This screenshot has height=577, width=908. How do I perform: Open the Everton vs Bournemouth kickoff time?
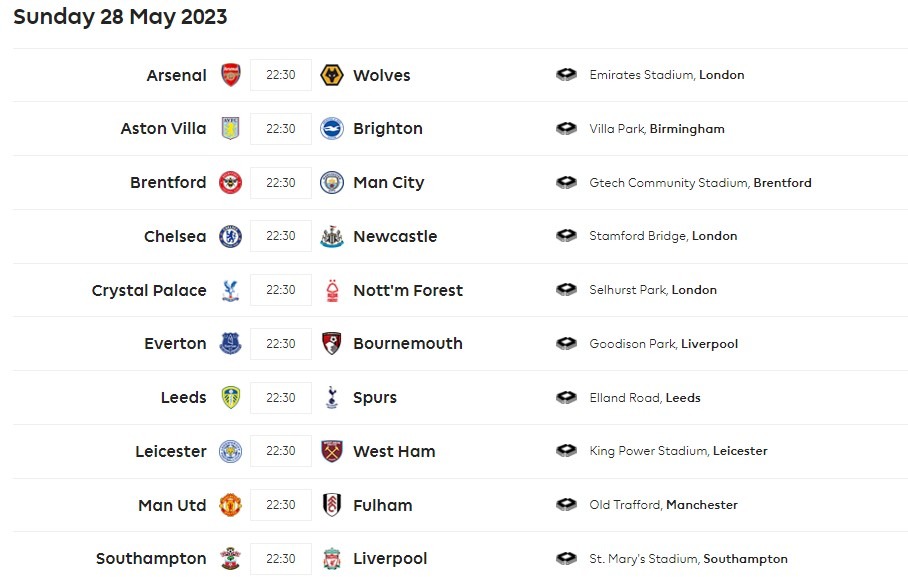point(281,344)
